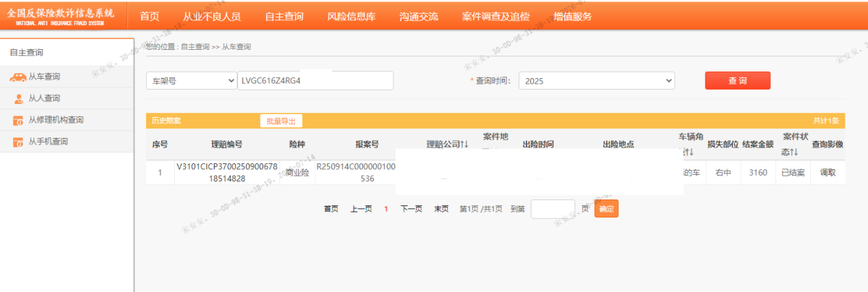Click the page number input box
Image resolution: width=868 pixels, height=292 pixels.
click(x=553, y=209)
